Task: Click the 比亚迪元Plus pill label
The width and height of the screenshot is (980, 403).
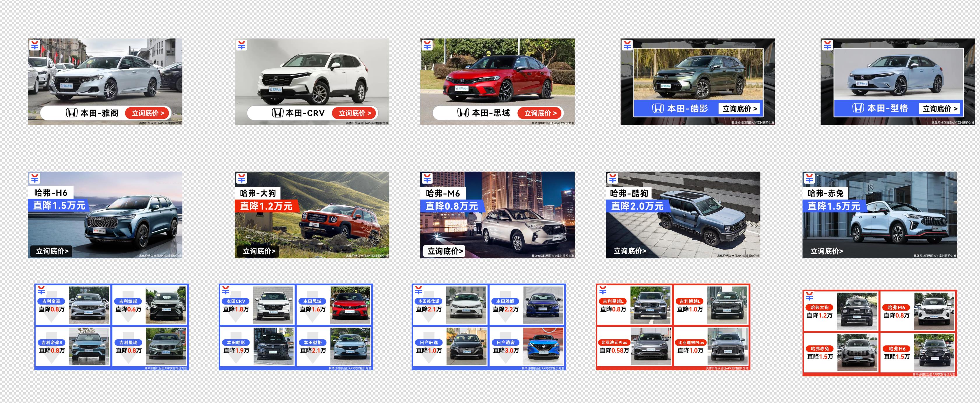Action: 614,342
